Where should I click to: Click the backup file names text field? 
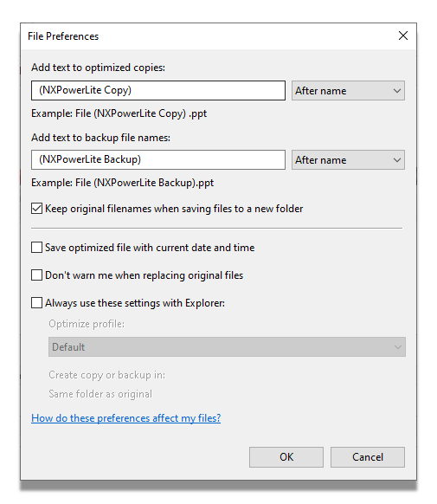click(158, 159)
